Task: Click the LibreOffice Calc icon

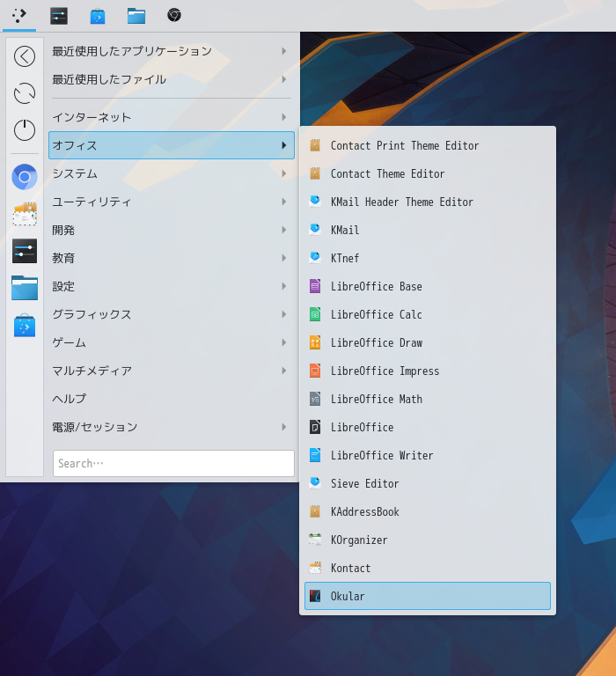Action: 315,314
